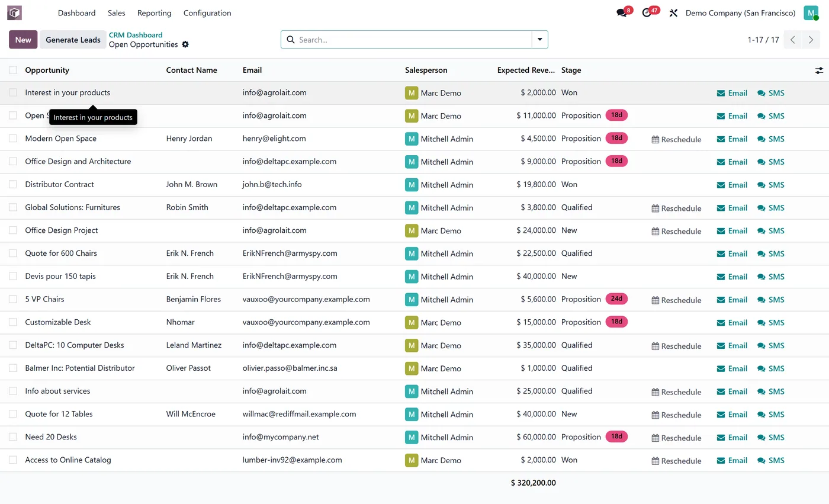The height and width of the screenshot is (504, 829).
Task: Open the activities clock icon
Action: click(647, 12)
